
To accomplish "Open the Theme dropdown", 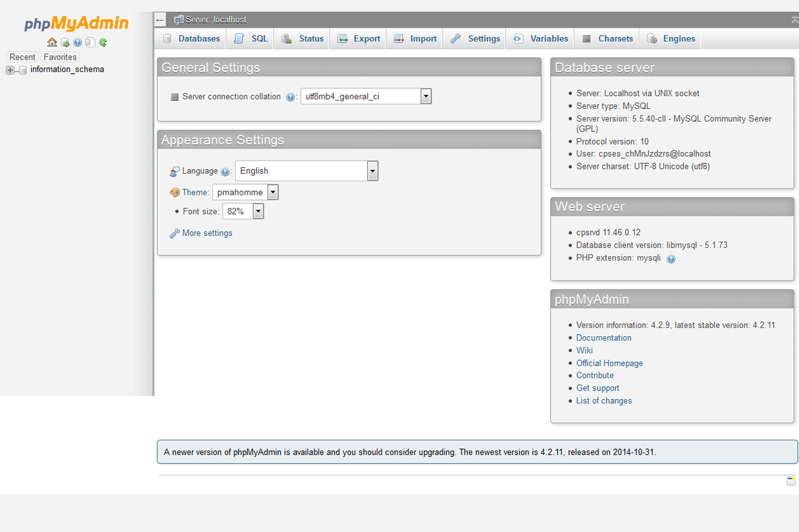I will (273, 192).
